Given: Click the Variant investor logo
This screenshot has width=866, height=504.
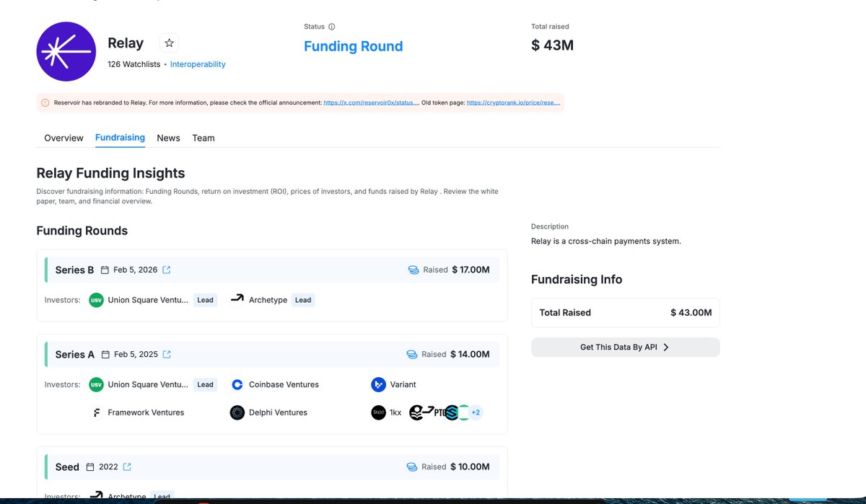Looking at the screenshot, I should coord(378,385).
